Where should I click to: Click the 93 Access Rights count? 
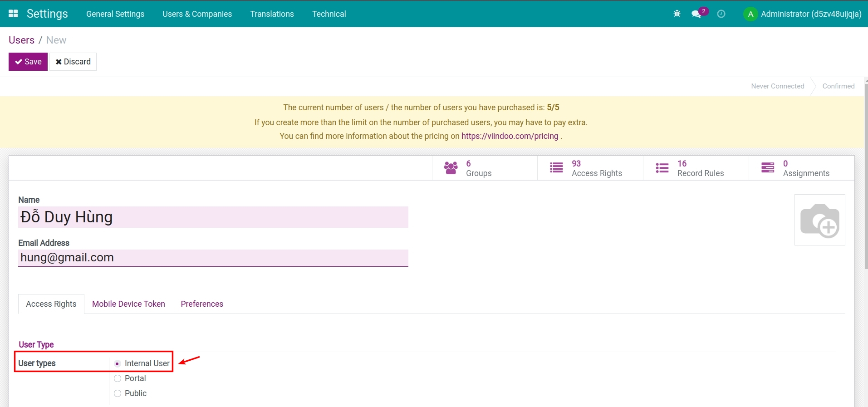(x=576, y=163)
